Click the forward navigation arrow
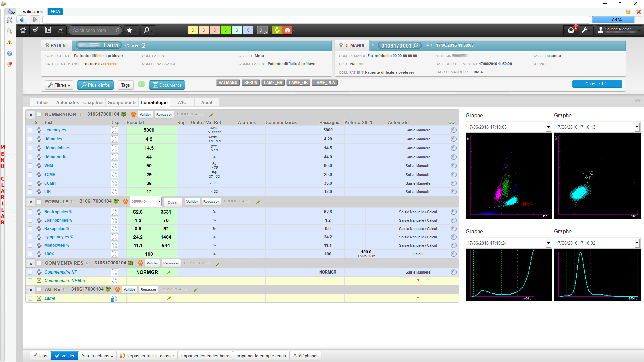Image resolution: width=644 pixels, height=362 pixels. (x=35, y=20)
